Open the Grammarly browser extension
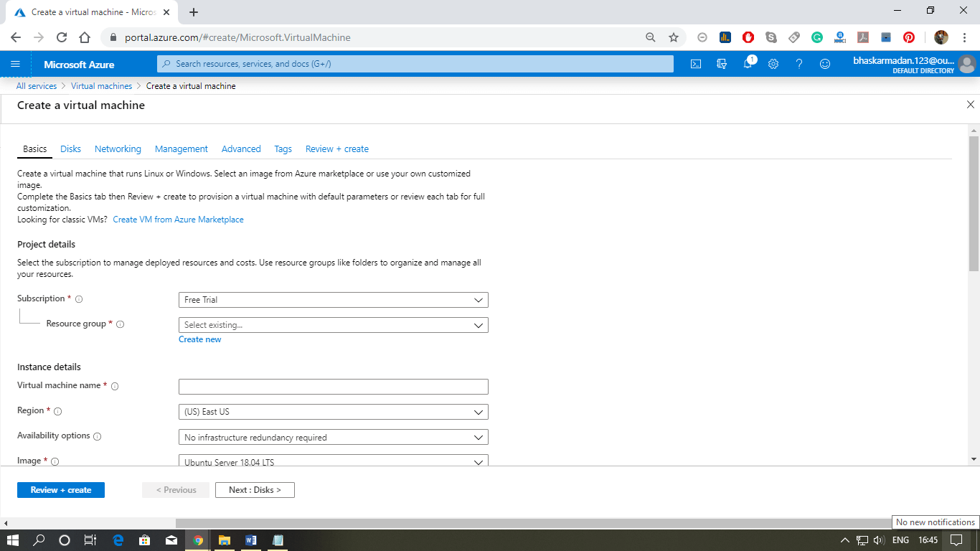980x551 pixels. [x=817, y=37]
